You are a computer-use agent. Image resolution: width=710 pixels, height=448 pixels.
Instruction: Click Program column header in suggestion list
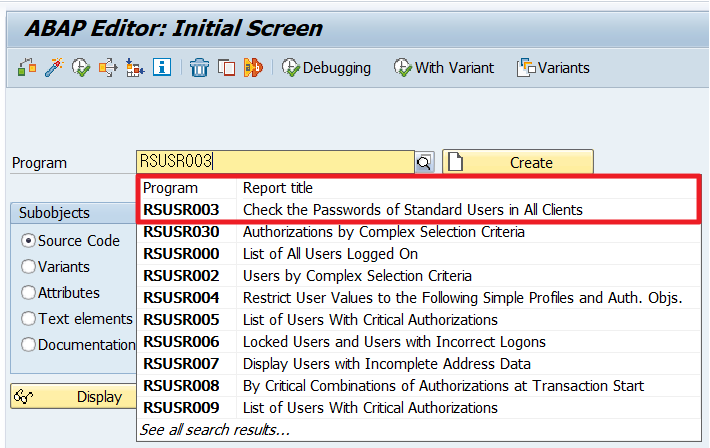pos(170,188)
